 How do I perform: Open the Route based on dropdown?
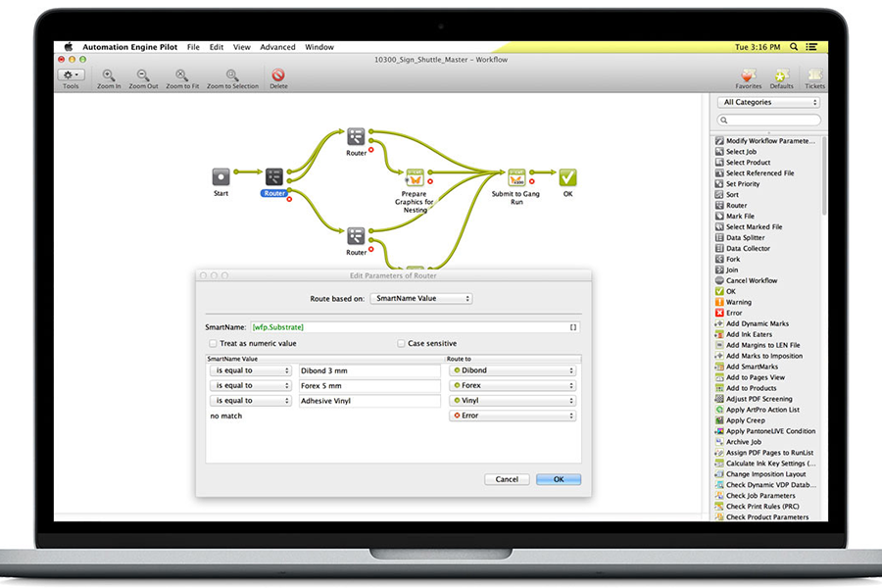[420, 299]
